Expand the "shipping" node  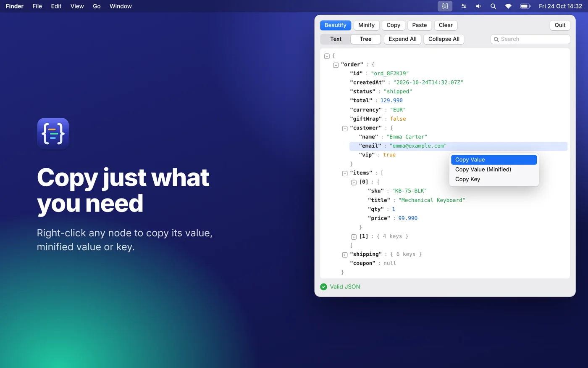345,255
